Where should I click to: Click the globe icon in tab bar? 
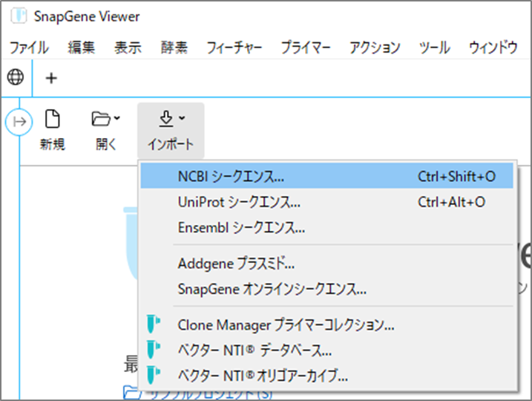click(16, 77)
